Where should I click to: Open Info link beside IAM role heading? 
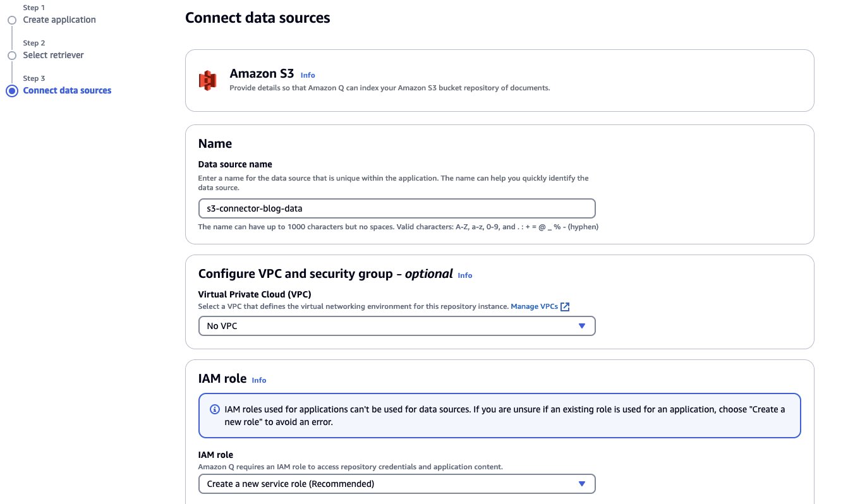pyautogui.click(x=259, y=380)
